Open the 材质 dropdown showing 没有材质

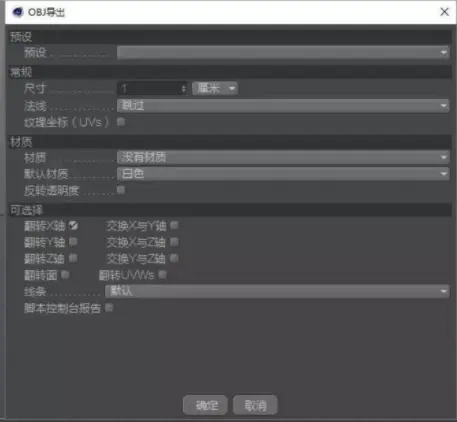click(283, 157)
